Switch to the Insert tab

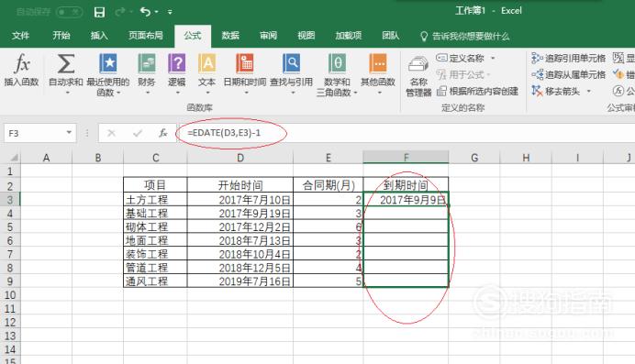(99, 36)
